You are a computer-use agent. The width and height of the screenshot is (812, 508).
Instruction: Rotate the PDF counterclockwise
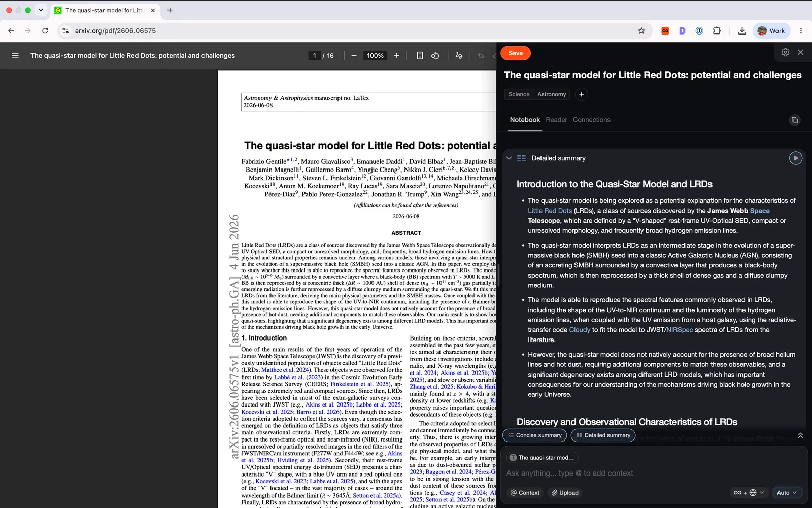[x=435, y=56]
